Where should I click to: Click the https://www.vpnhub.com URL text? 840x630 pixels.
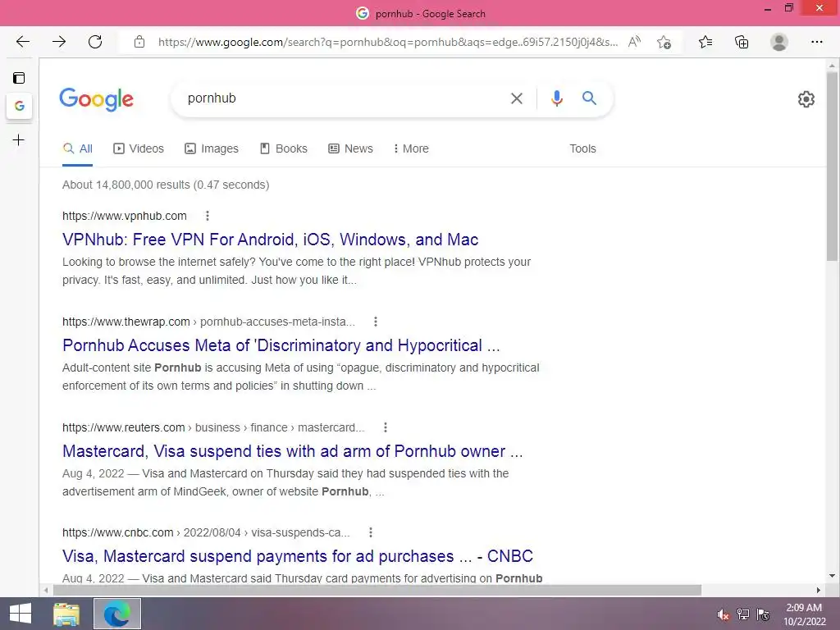point(125,216)
